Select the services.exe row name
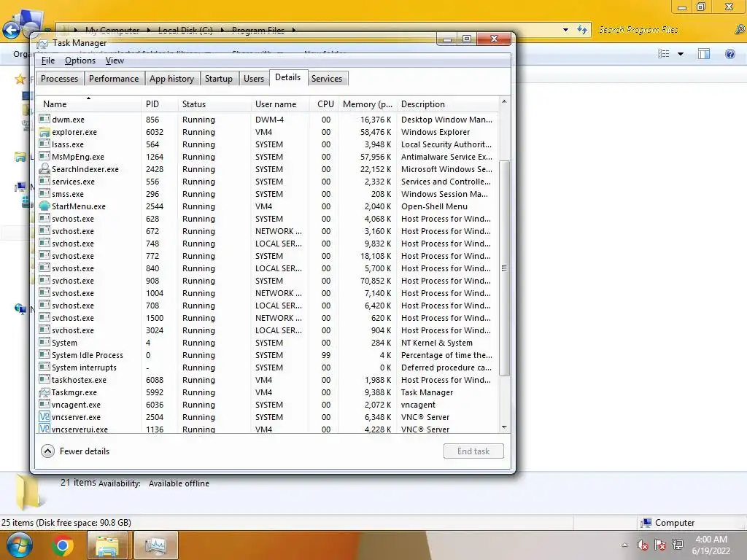This screenshot has height=560, width=747. point(74,182)
